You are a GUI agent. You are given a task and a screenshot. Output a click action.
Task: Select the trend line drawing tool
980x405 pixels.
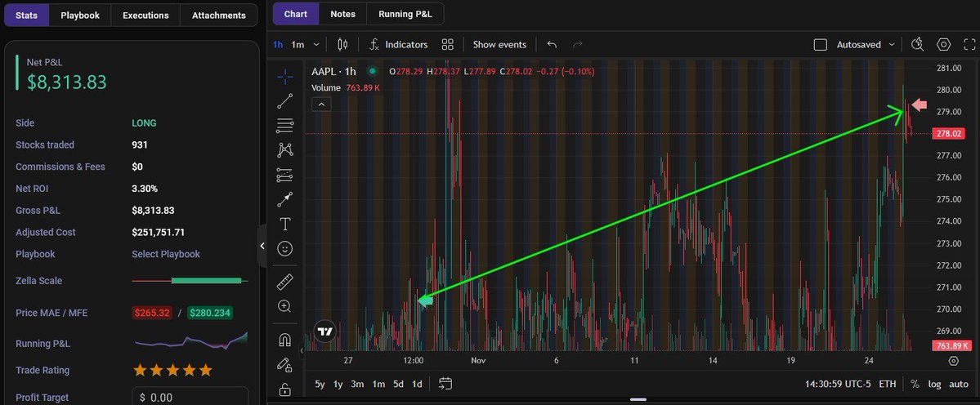[285, 101]
